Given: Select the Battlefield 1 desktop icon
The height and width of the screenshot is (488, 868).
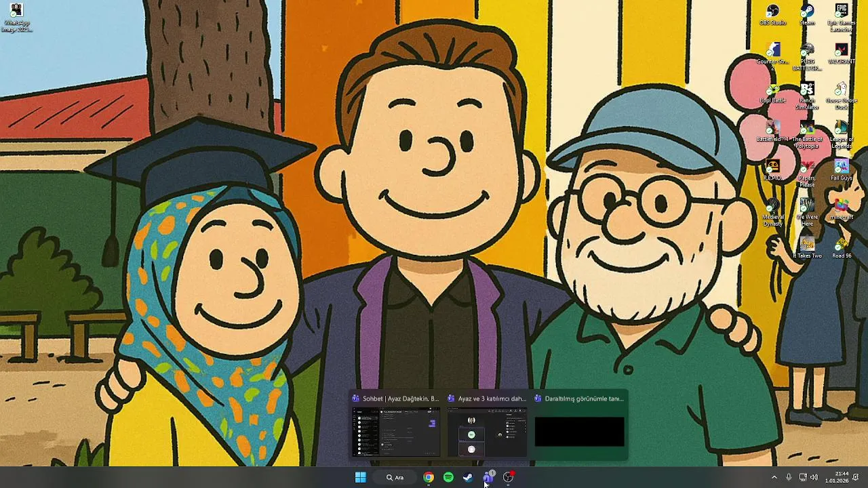Looking at the screenshot, I should pos(772,132).
